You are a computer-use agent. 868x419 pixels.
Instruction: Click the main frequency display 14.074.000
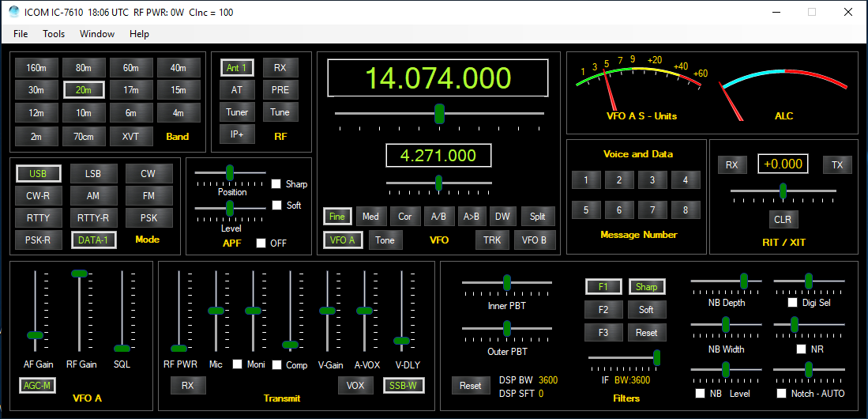point(438,78)
